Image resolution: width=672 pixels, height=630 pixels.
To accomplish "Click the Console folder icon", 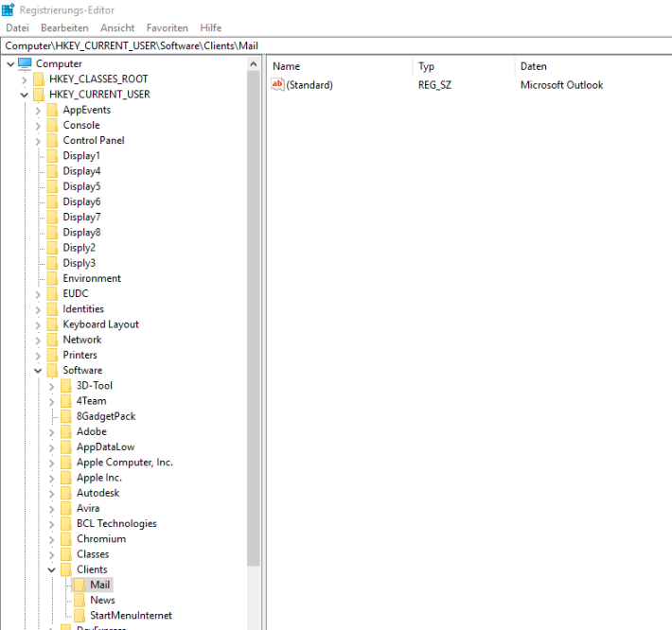I will pyautogui.click(x=52, y=126).
